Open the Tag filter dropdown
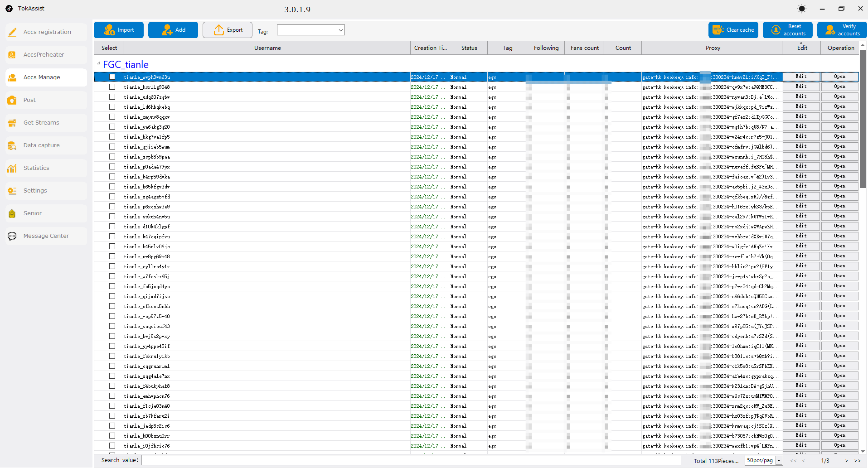 pyautogui.click(x=311, y=30)
